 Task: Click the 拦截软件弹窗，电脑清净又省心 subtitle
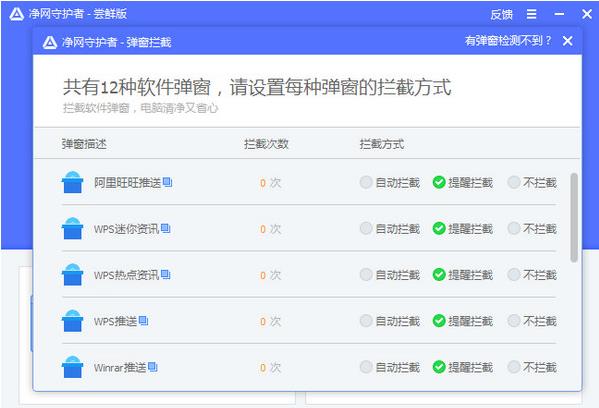(x=141, y=108)
